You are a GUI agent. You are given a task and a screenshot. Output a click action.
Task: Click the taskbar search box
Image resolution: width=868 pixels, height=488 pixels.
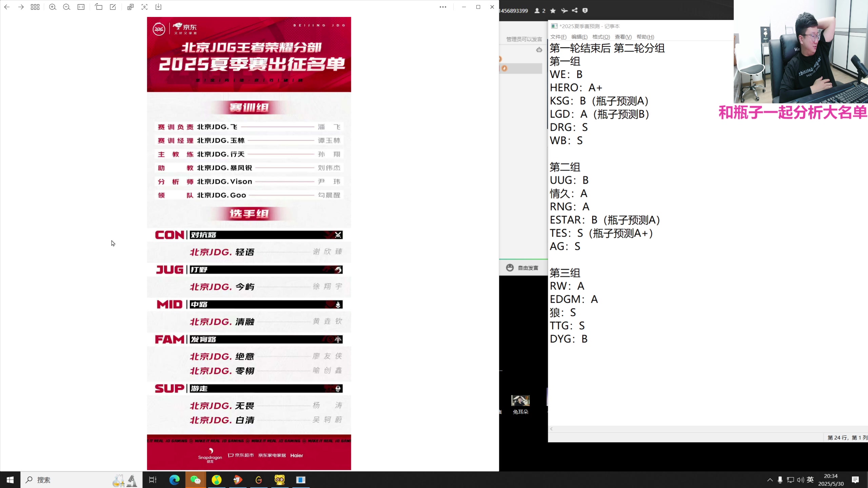coord(81,480)
